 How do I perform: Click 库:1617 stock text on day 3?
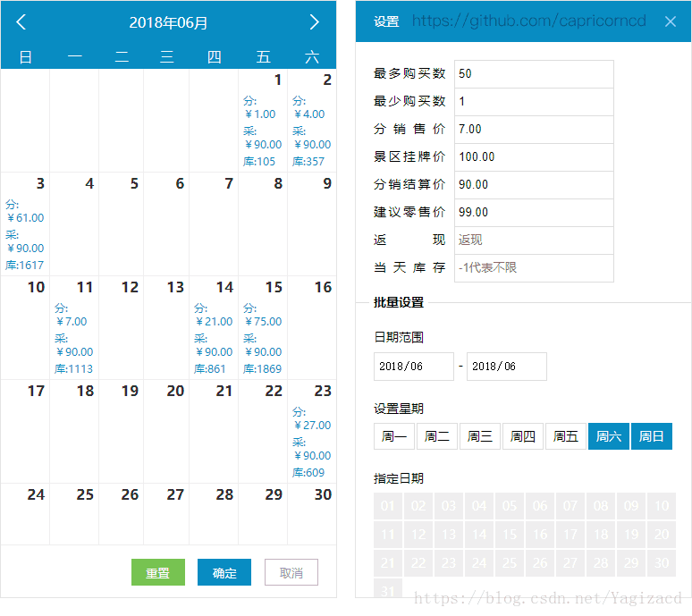click(x=25, y=266)
